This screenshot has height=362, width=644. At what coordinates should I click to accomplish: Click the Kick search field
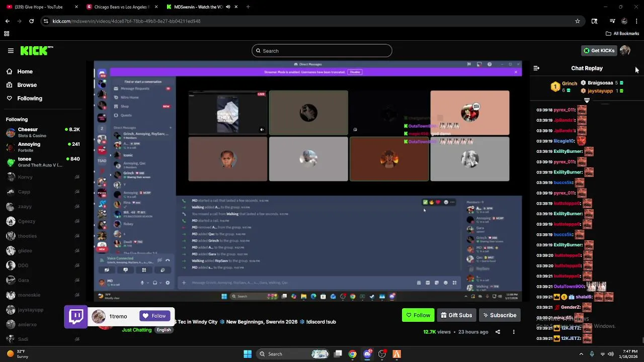coord(322,51)
